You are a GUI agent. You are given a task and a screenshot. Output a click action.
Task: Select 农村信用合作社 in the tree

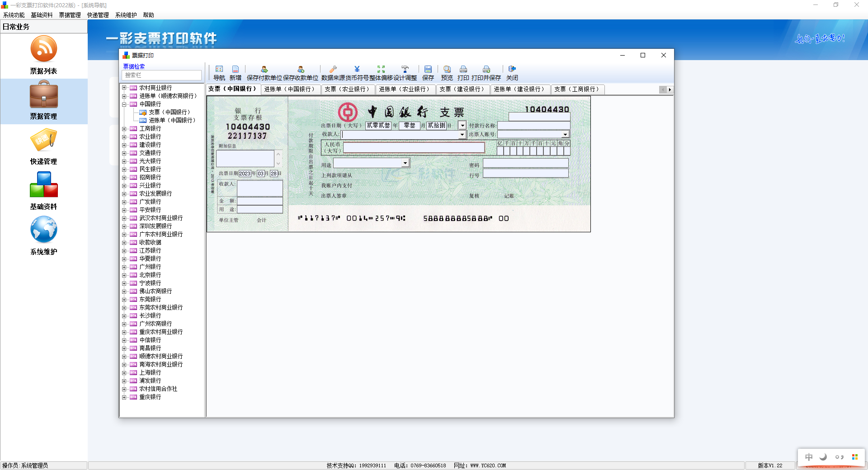(158, 389)
